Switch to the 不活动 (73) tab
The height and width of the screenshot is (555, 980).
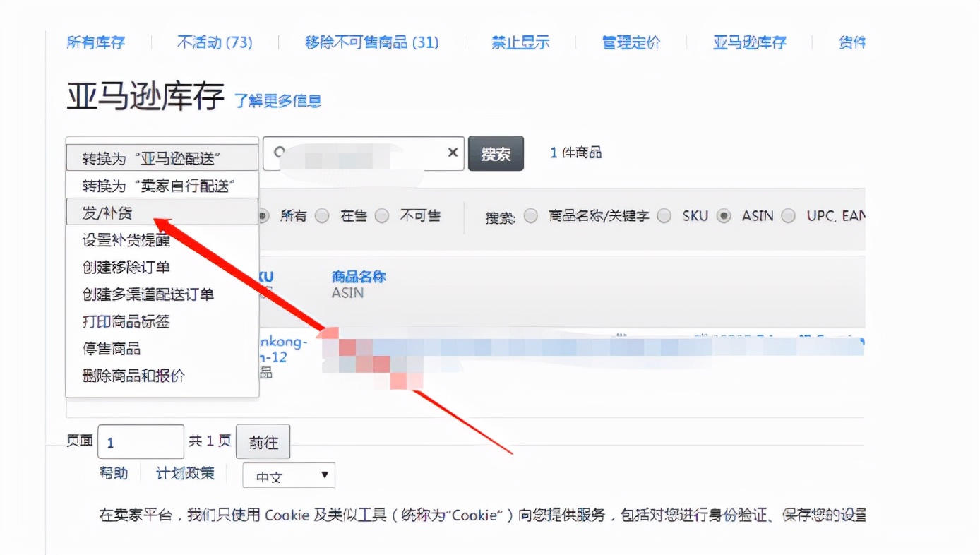coord(215,42)
